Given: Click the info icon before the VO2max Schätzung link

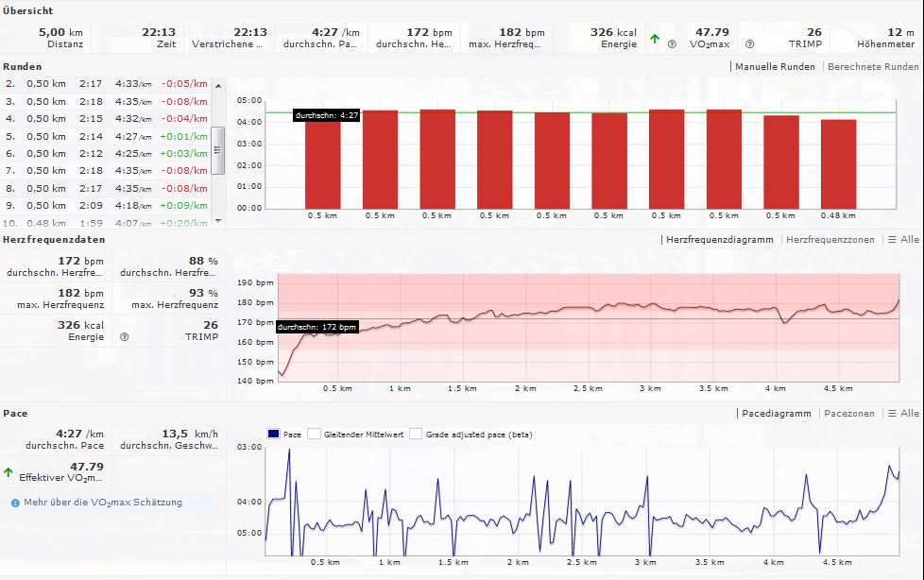Looking at the screenshot, I should click(15, 503).
